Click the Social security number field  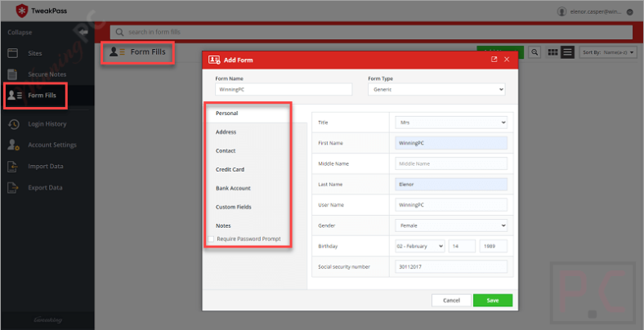451,266
